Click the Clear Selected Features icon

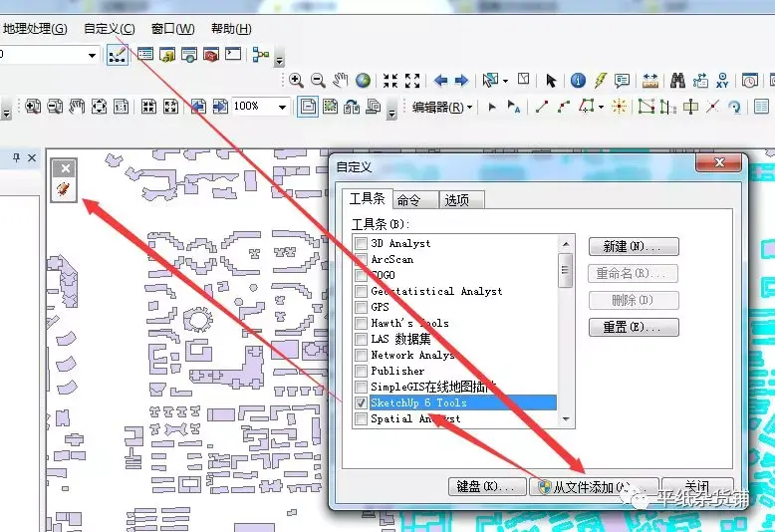pyautogui.click(x=523, y=79)
